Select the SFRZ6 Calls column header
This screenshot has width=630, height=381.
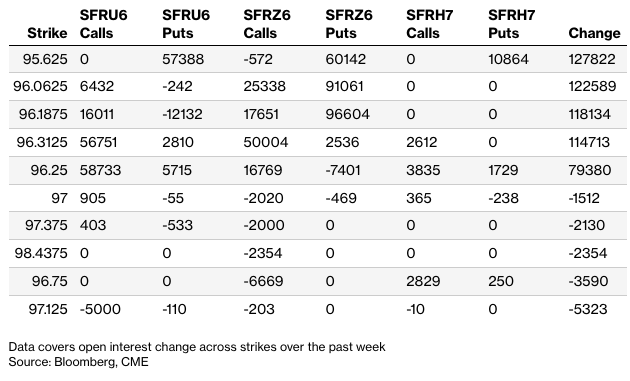click(267, 24)
